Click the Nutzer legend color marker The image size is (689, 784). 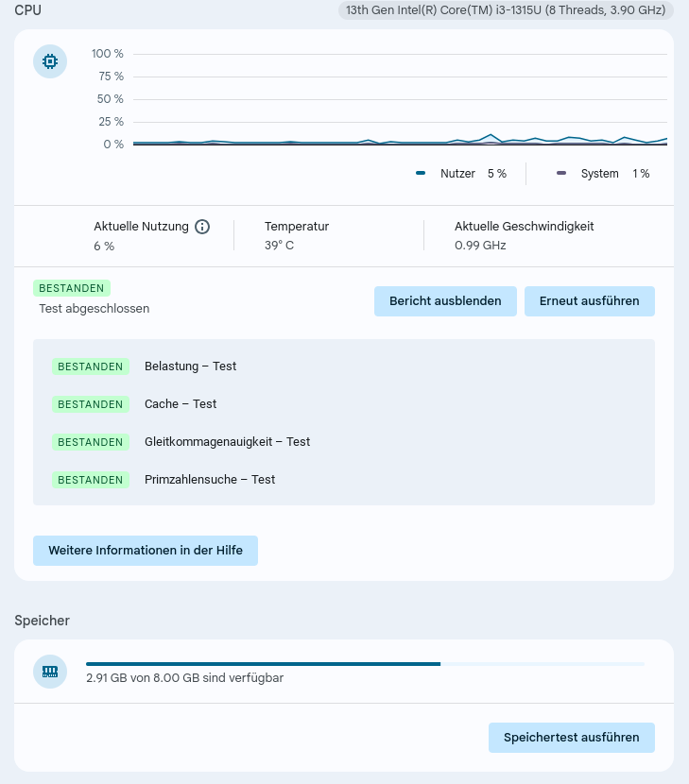coord(421,174)
